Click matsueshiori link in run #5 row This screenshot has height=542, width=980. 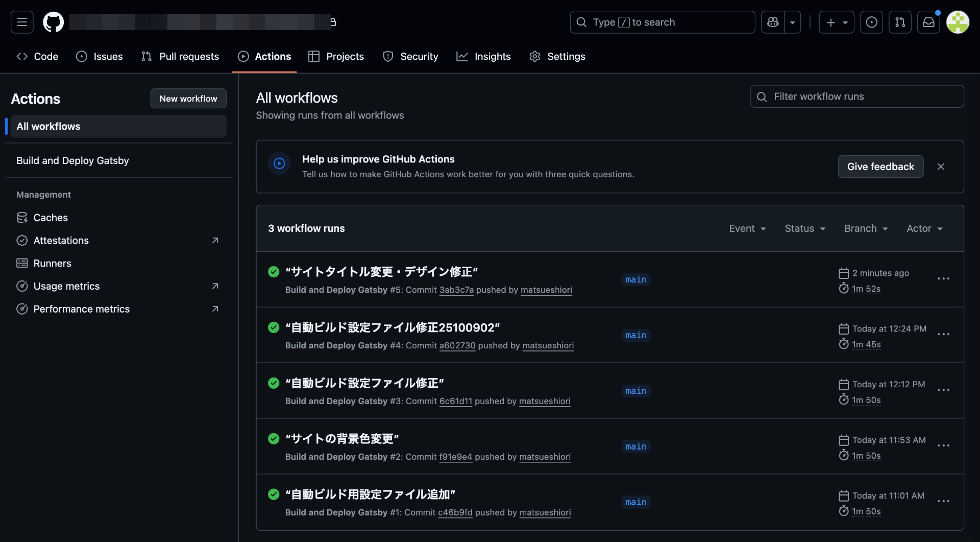pyautogui.click(x=546, y=290)
